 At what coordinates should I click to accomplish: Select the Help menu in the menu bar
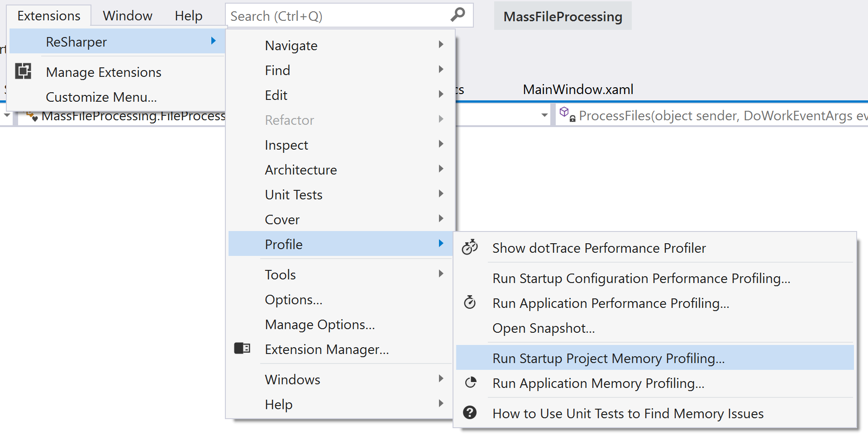[188, 15]
